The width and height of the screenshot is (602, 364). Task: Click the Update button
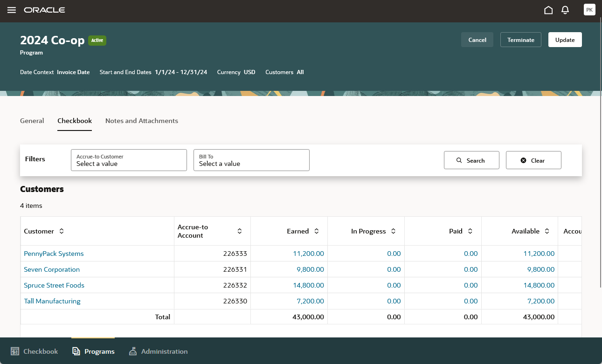coord(565,40)
